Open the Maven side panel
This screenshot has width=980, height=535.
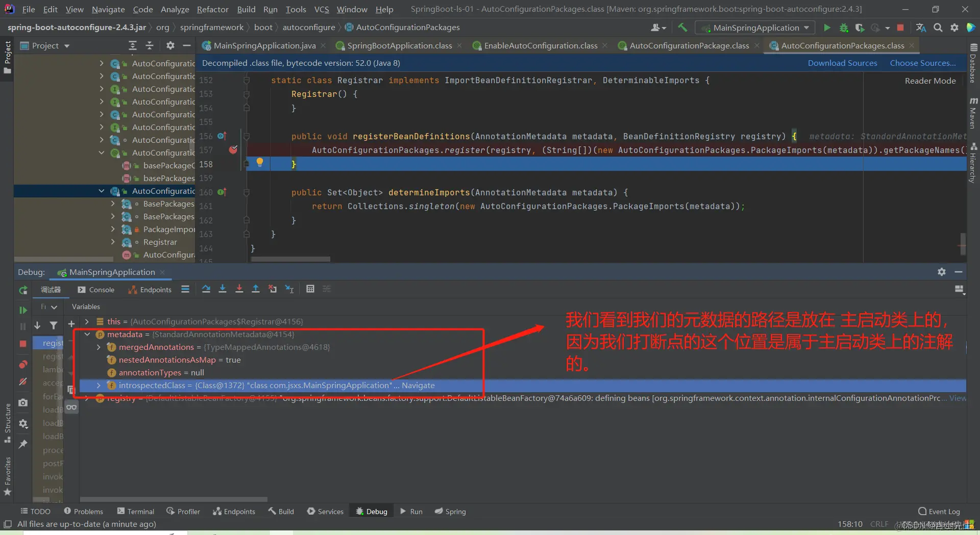click(x=973, y=113)
